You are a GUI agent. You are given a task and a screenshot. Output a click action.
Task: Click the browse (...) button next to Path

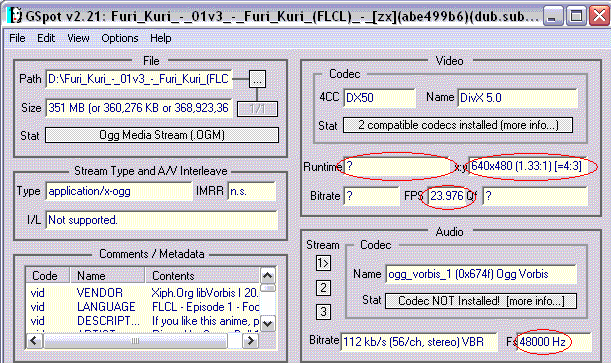pyautogui.click(x=257, y=79)
